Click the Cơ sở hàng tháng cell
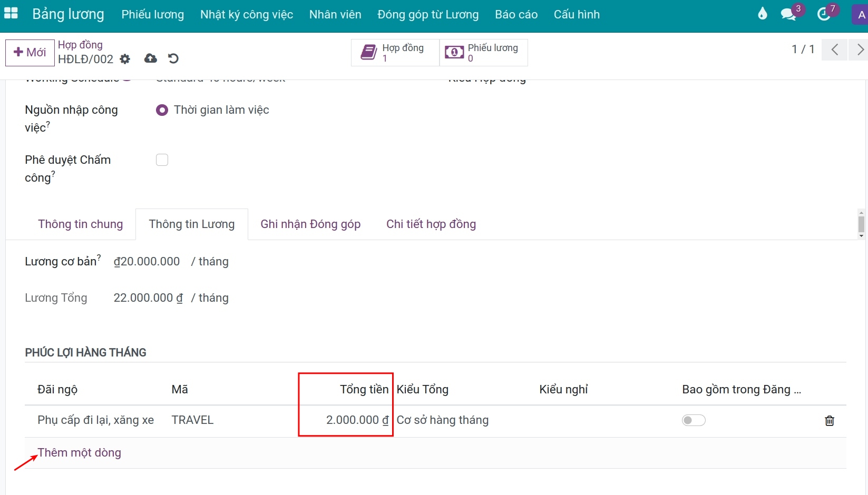Screen dimensions: 868x495 (443, 420)
